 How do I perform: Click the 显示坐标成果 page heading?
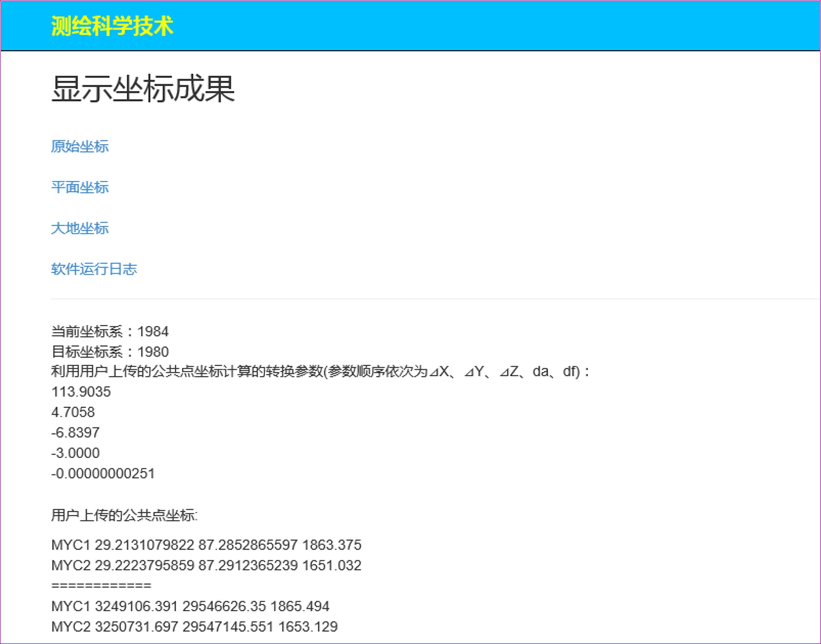click(x=143, y=89)
